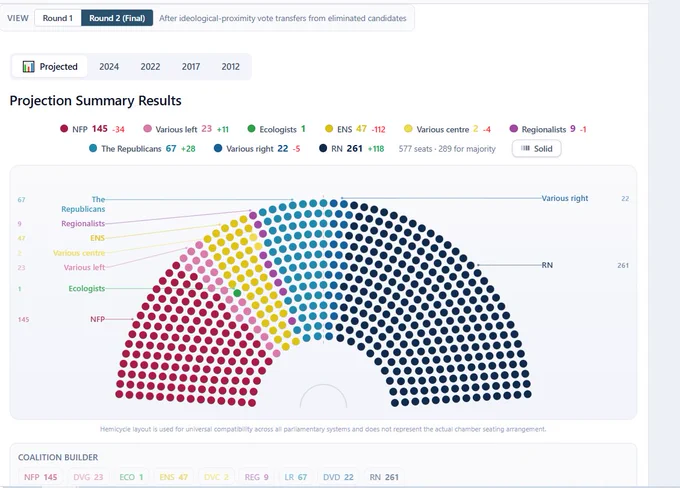Click the Various left legend entry

186,129
